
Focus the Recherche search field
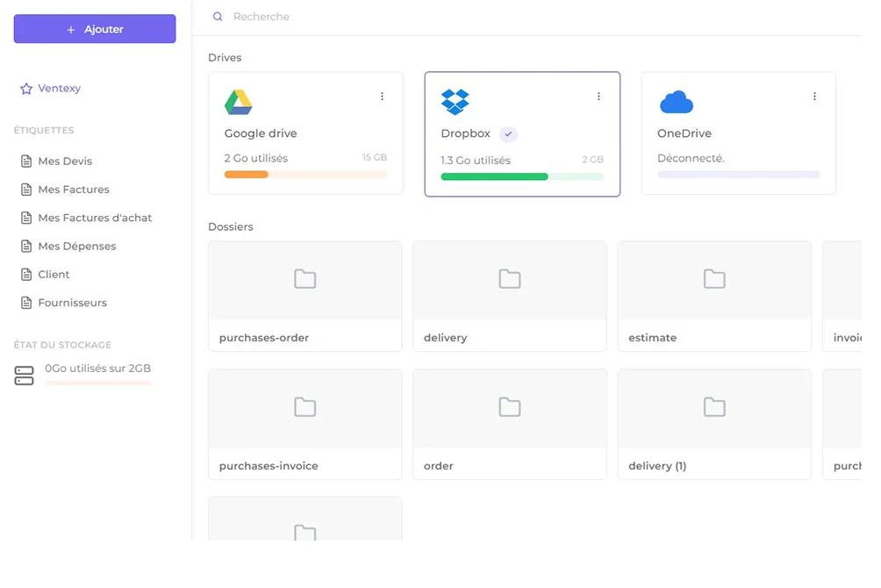pos(261,17)
